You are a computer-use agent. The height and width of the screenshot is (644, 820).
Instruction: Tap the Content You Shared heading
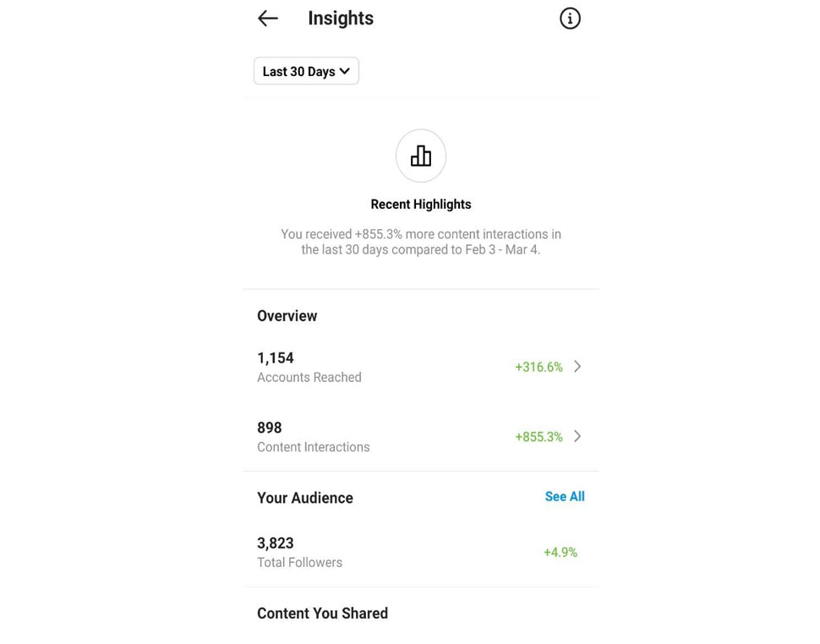[x=323, y=614]
